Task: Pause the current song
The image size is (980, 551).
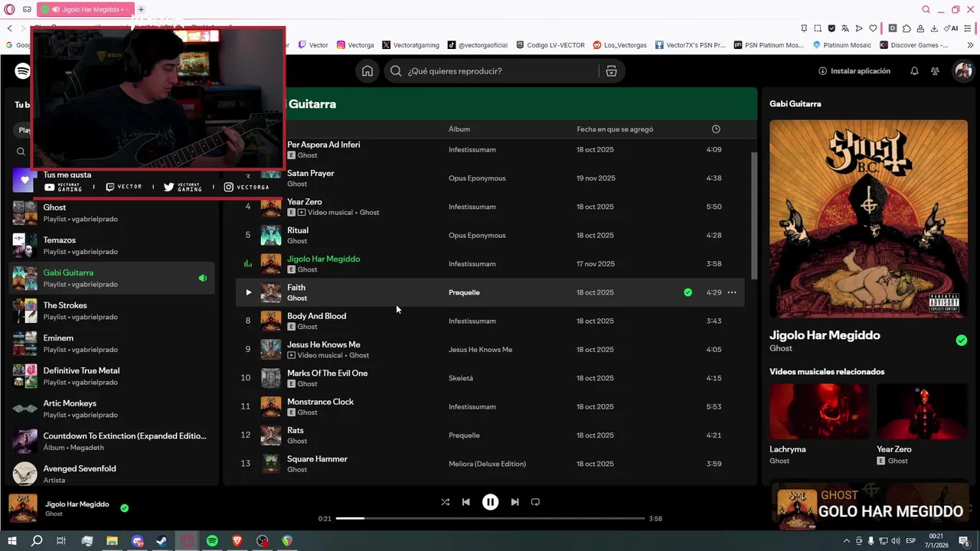Action: [490, 502]
